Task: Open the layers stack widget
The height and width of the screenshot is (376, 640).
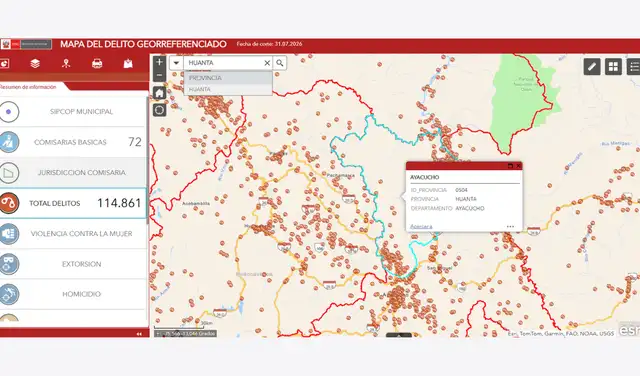Action: point(35,63)
